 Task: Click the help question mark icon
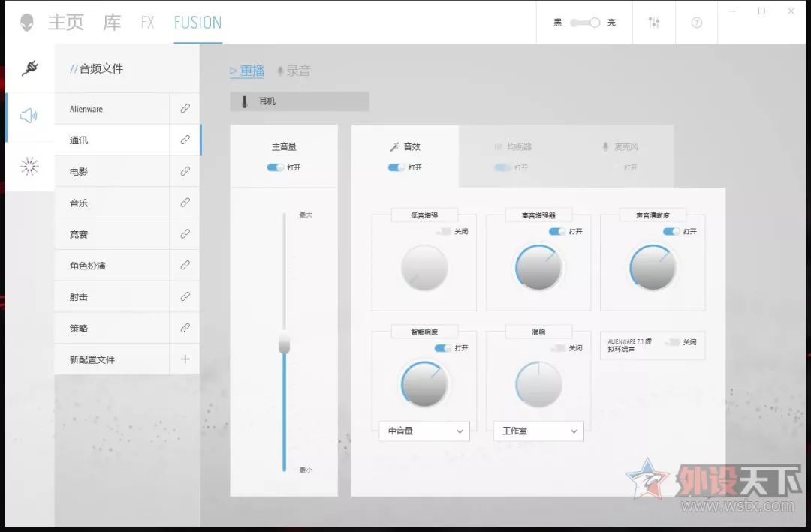(x=696, y=23)
